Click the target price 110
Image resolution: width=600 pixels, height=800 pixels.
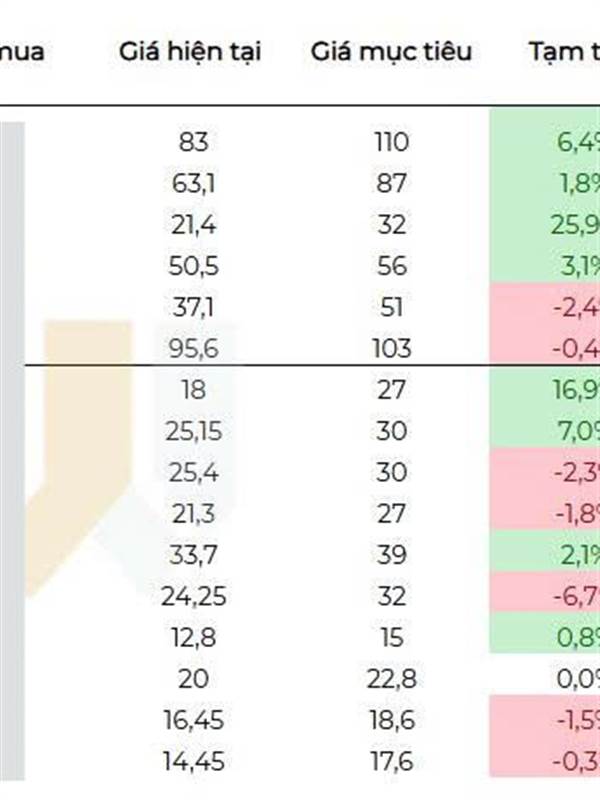[x=392, y=142]
